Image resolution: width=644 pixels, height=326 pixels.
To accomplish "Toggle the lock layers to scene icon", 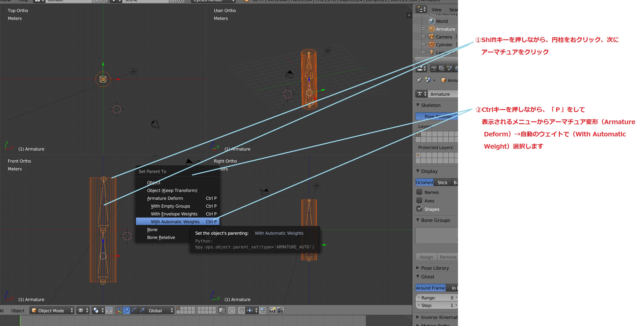I will click(x=222, y=311).
